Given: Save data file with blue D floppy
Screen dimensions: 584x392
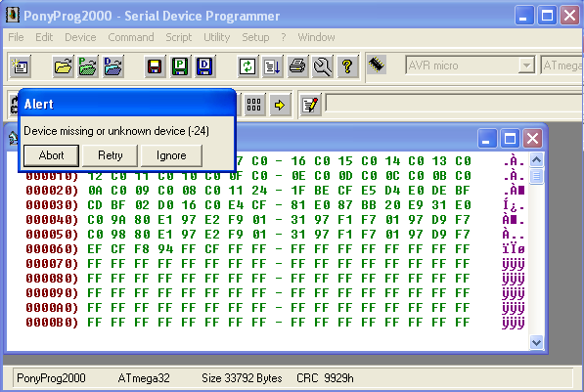Looking at the screenshot, I should pos(204,67).
